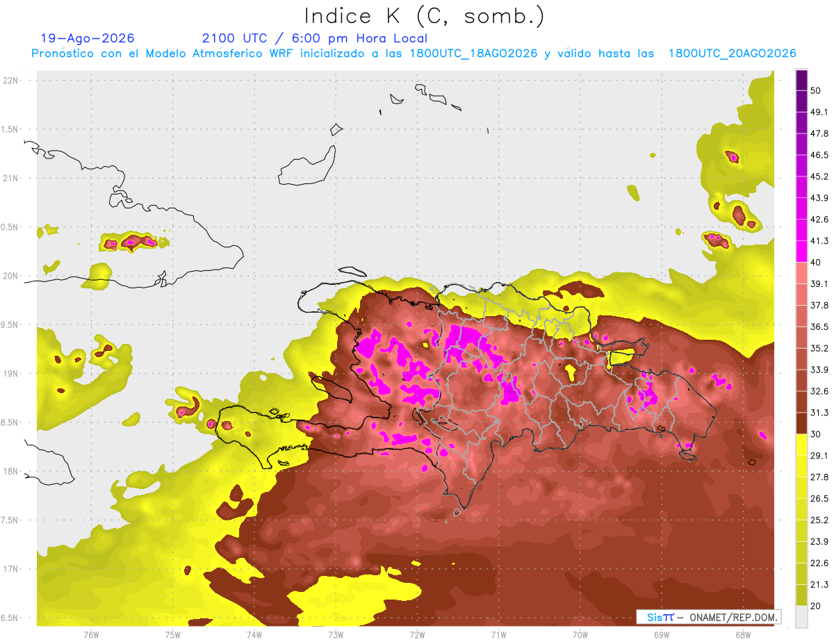Click the longitude axis label "73W"
The width and height of the screenshot is (834, 644).
tap(336, 635)
